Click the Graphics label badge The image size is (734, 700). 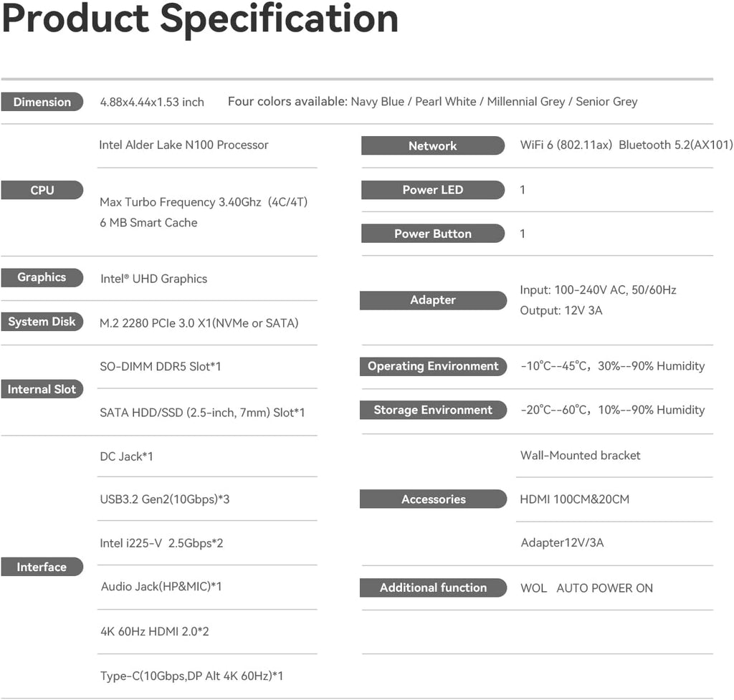[42, 277]
